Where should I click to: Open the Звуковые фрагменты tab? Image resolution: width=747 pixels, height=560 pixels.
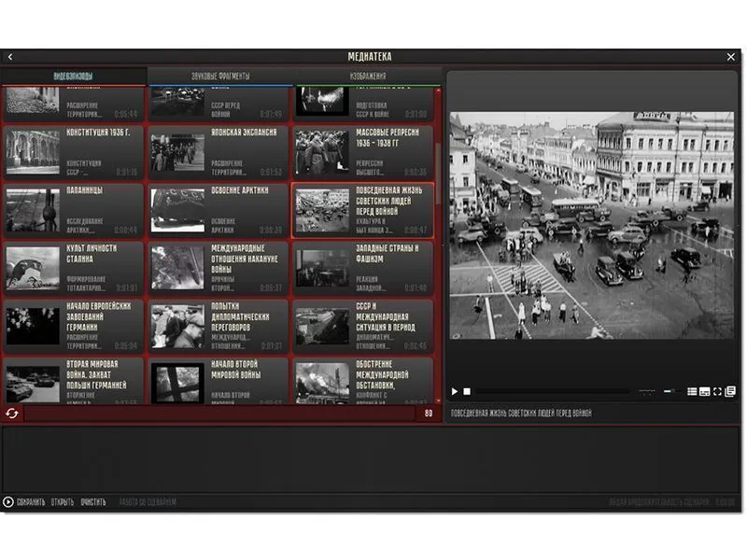220,76
